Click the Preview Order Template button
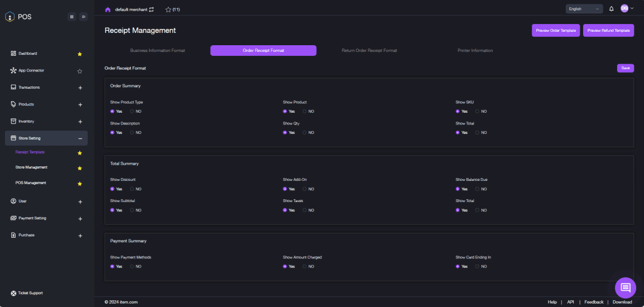The width and height of the screenshot is (644, 307). (556, 30)
